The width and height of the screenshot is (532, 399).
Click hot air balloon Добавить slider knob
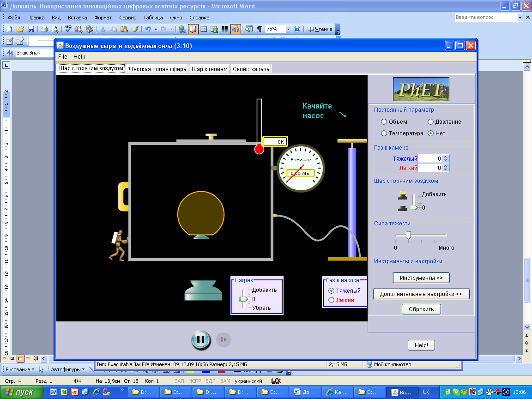point(414,207)
